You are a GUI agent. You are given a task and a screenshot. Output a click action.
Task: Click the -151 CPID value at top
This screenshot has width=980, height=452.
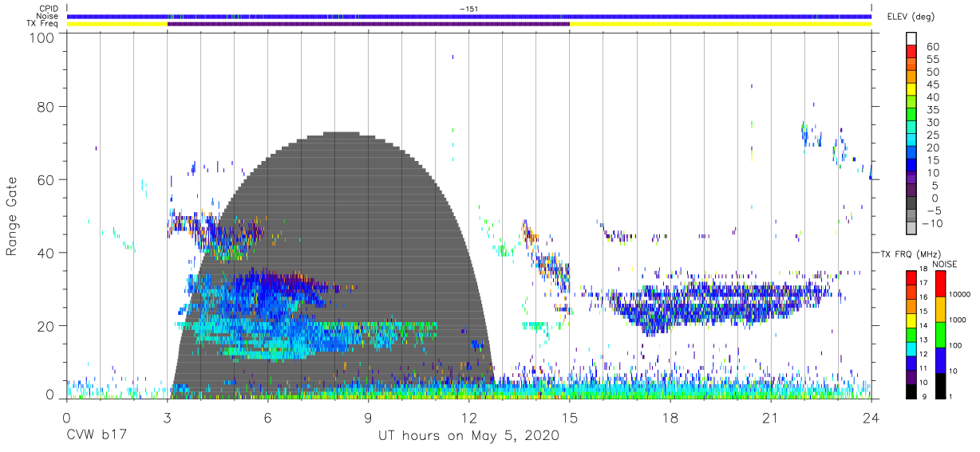click(x=468, y=9)
